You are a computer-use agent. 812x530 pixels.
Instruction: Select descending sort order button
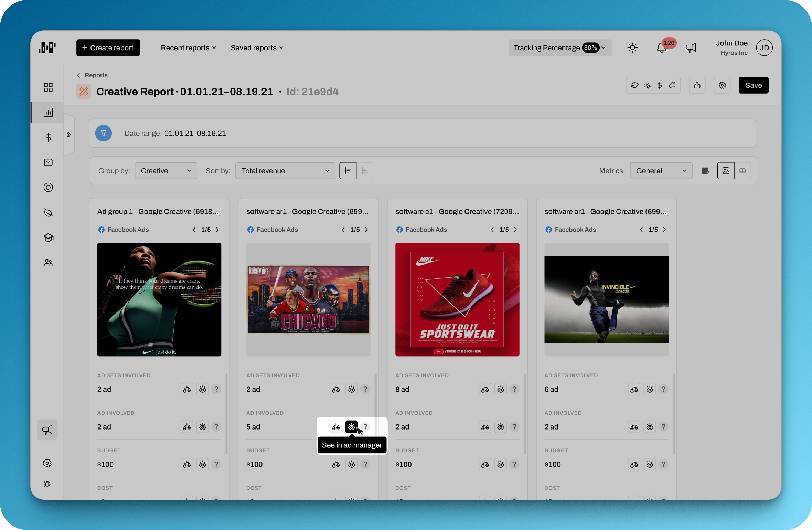[x=348, y=171]
